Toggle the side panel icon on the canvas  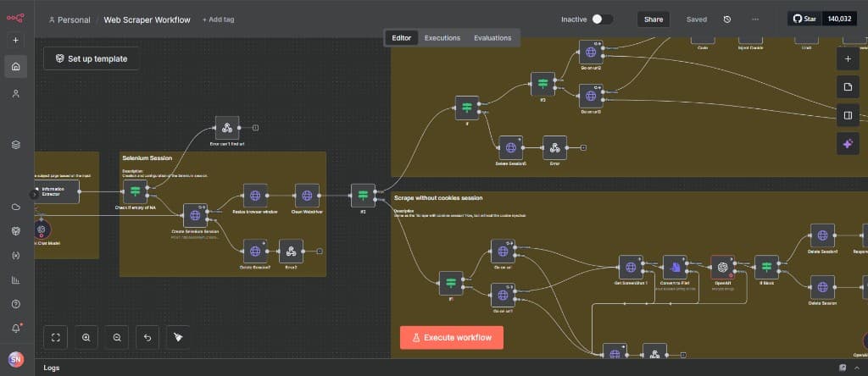click(x=848, y=115)
